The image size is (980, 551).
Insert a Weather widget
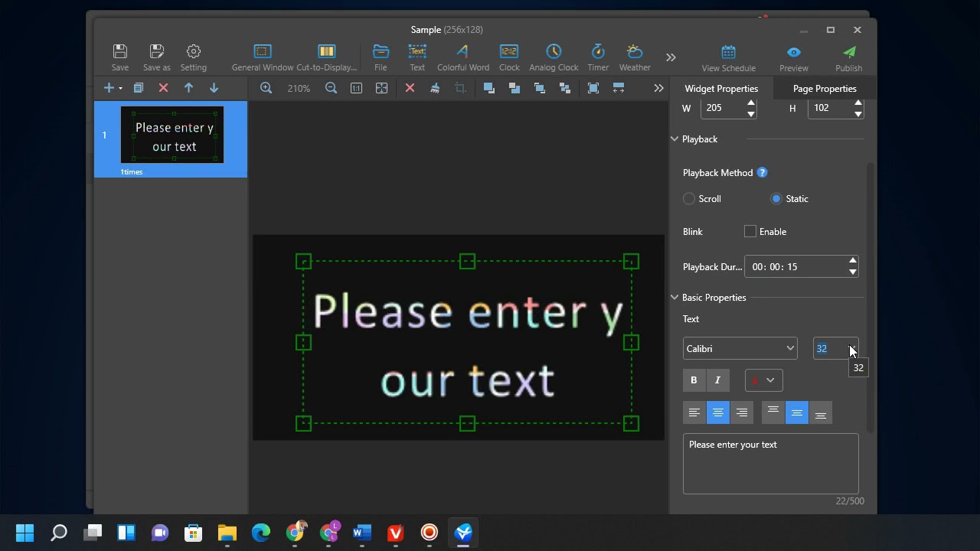(x=635, y=57)
